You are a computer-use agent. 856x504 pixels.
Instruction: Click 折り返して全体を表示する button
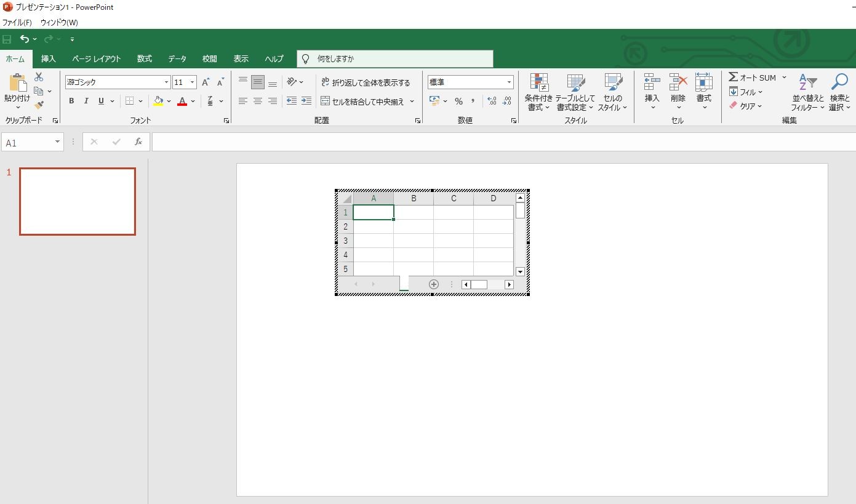pos(366,82)
